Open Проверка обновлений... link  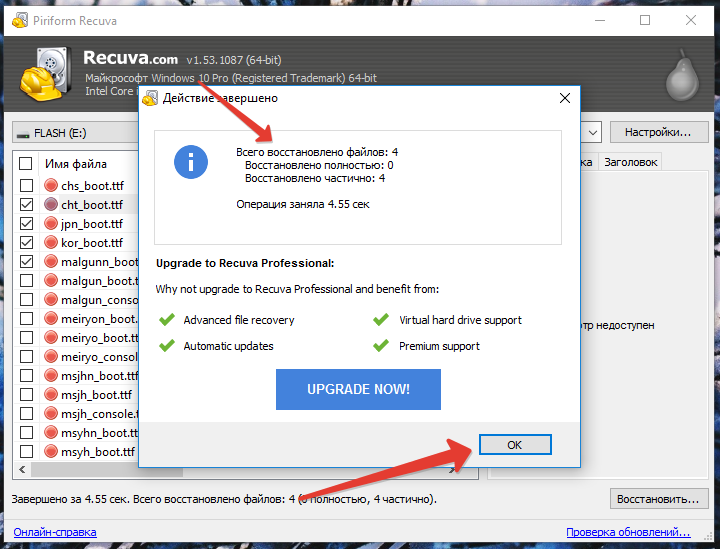point(628,532)
